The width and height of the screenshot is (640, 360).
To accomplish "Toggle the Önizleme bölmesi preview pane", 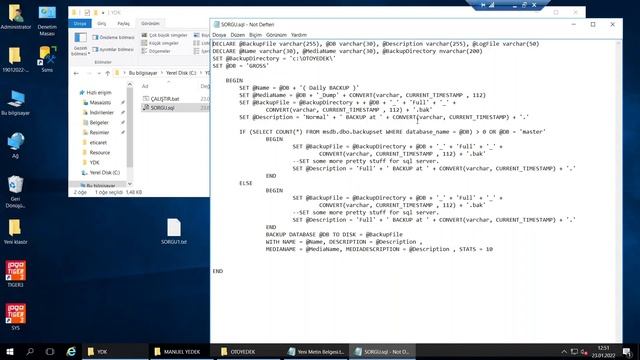I will pyautogui.click(x=113, y=38).
